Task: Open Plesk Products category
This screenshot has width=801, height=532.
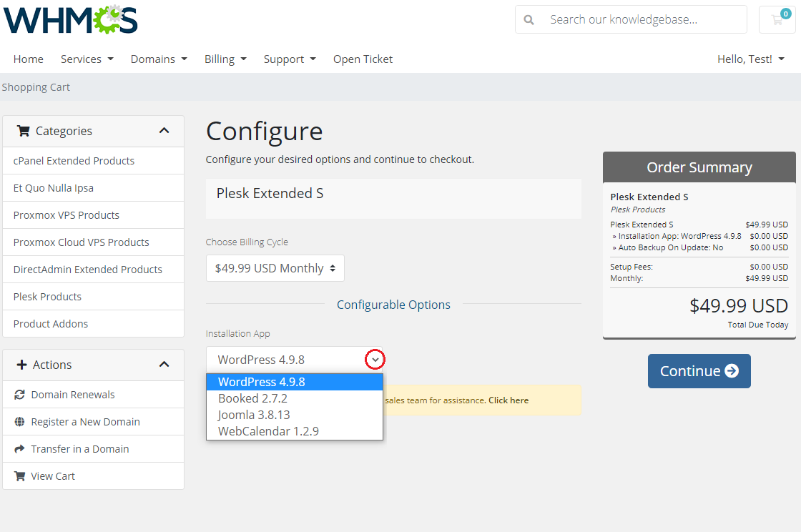Action: (93, 296)
